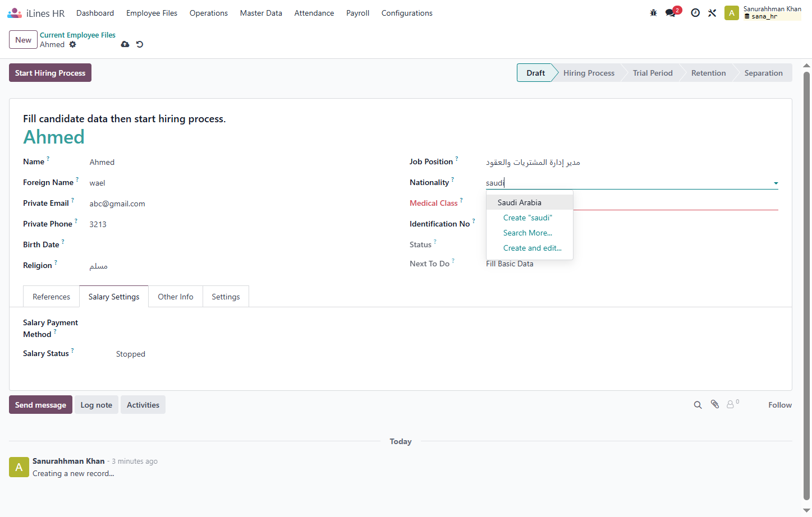
Task: Open the Employee Files menu
Action: pos(152,13)
